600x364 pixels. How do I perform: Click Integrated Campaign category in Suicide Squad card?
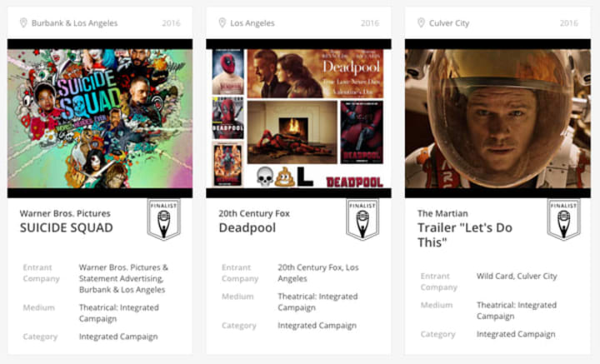tap(118, 337)
